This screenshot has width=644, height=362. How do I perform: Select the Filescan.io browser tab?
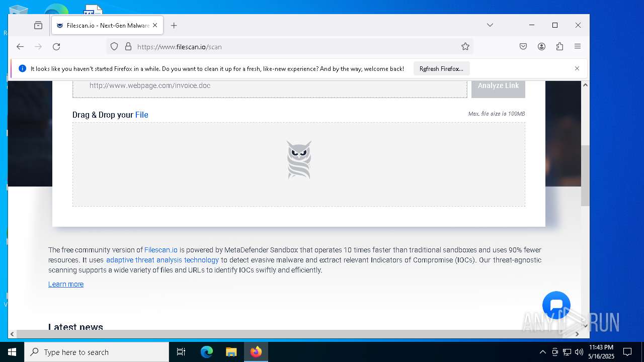107,25
